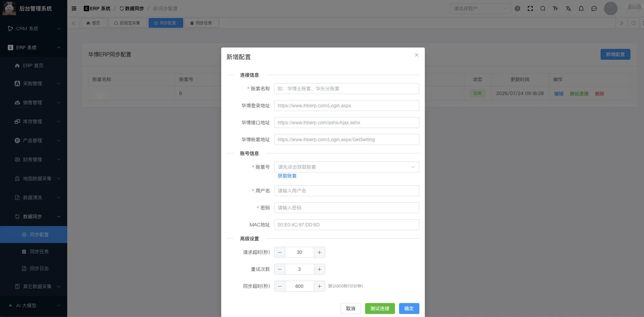Click the refresh page icon in tab bar

tap(633, 23)
